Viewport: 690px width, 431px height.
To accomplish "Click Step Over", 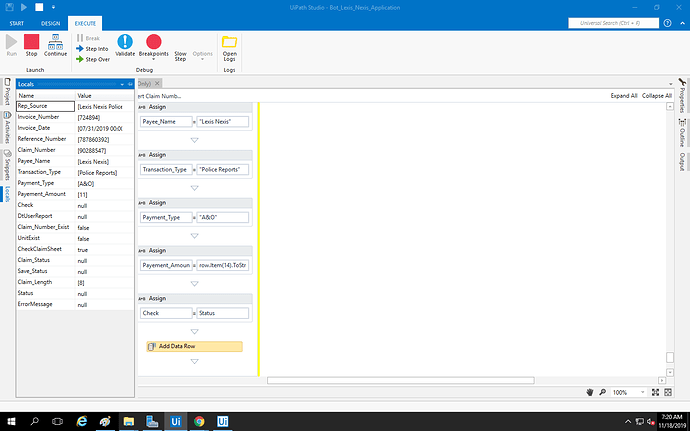I will tap(93, 59).
